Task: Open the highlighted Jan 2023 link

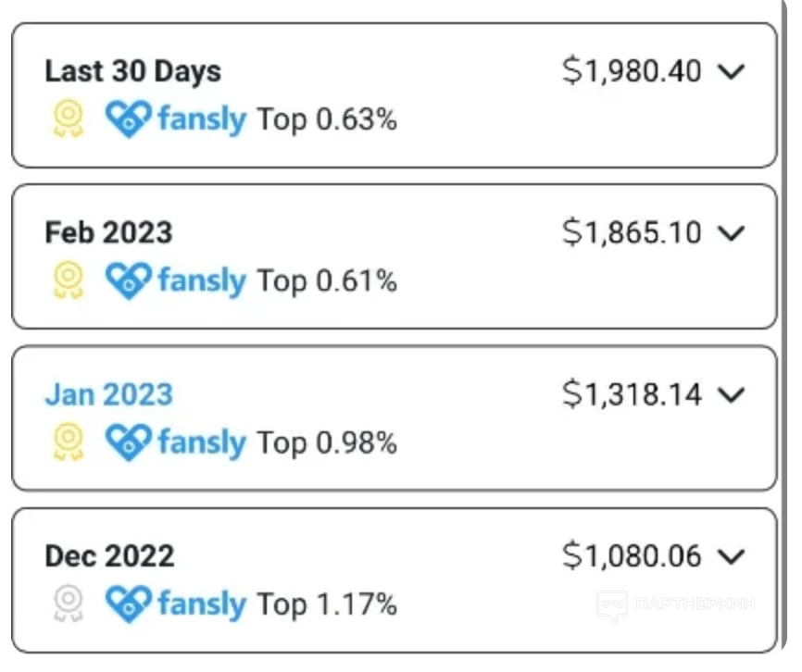Action: pos(108,394)
